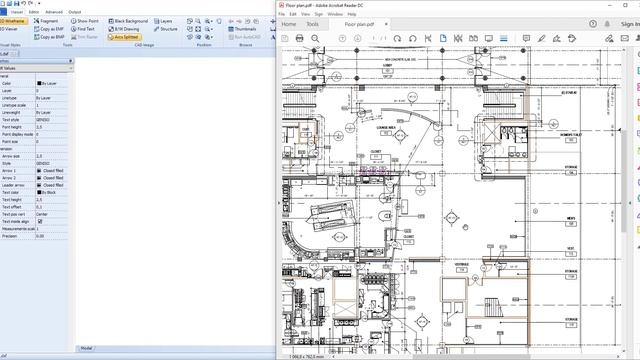This screenshot has width=640, height=360.
Task: Expand the properties values dropdown in panel header
Action: (71, 68)
